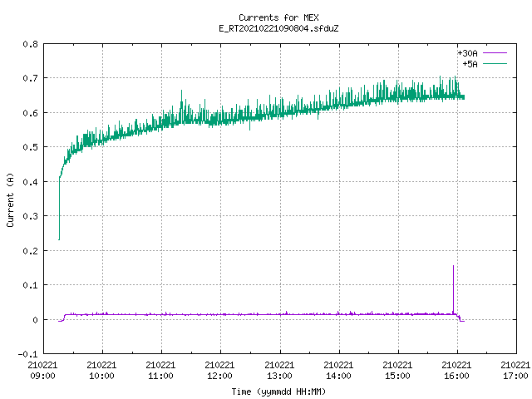Click the -0.1 y-axis tick label

point(27,354)
